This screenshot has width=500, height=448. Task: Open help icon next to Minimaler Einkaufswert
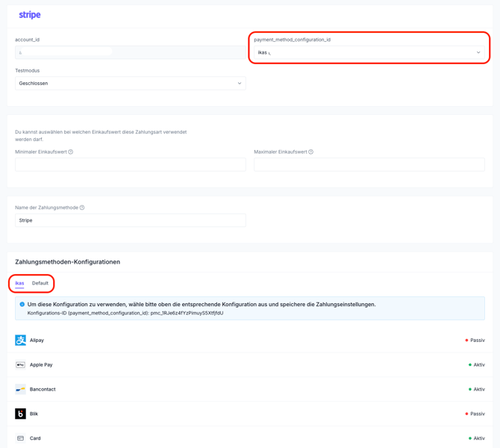(x=71, y=152)
